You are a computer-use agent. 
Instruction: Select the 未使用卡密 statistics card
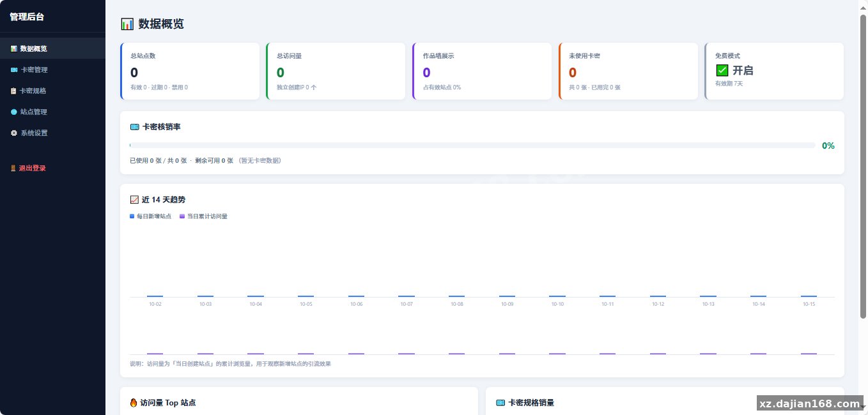[628, 71]
